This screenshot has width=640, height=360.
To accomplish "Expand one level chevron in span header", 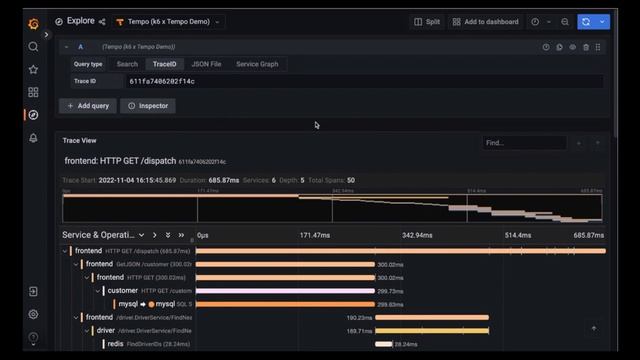I will click(154, 235).
